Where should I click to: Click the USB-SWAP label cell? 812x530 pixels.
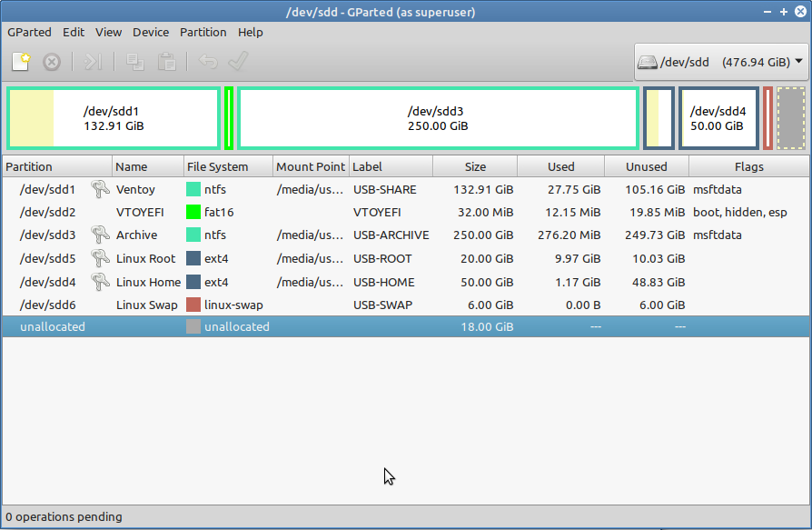[x=382, y=305]
